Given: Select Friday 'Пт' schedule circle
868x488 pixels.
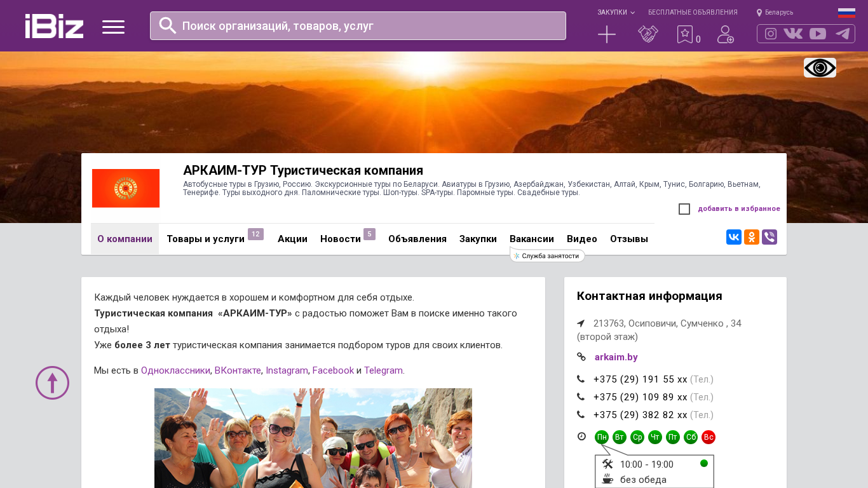Looking at the screenshot, I should [x=673, y=437].
